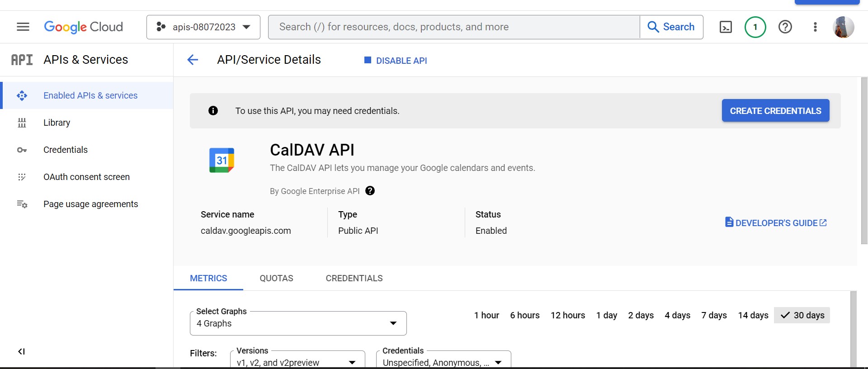868x369 pixels.
Task: Switch to the QUOTAS tab
Action: pos(276,278)
